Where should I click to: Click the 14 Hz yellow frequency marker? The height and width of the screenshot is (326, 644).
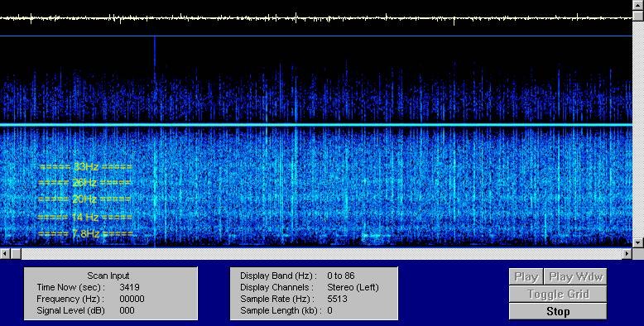[x=85, y=217]
